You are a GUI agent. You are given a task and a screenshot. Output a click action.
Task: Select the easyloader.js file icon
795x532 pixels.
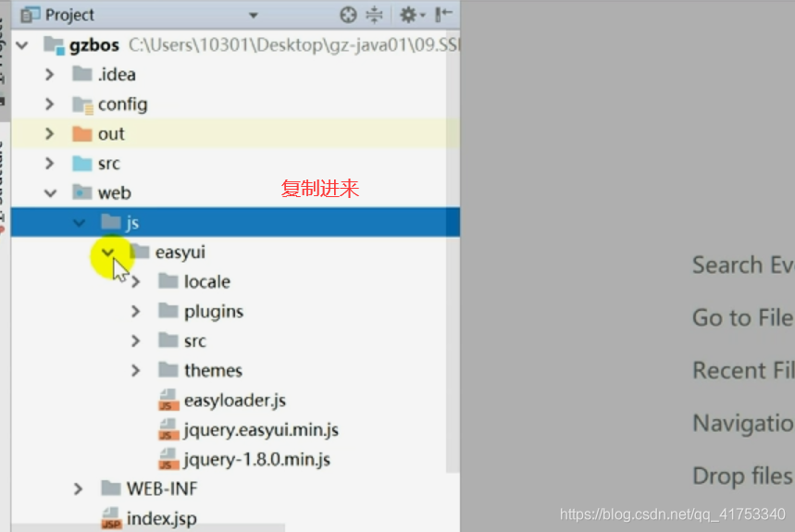(168, 400)
